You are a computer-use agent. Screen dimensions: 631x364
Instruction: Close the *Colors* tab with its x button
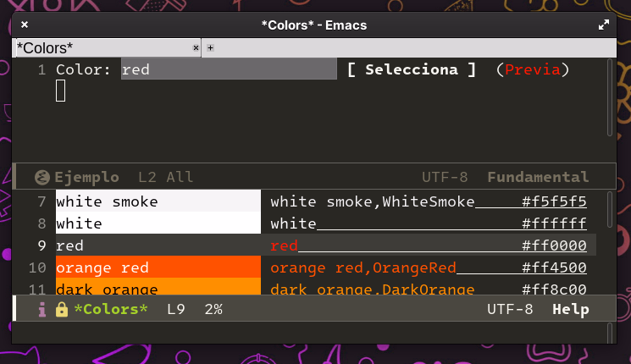(196, 48)
